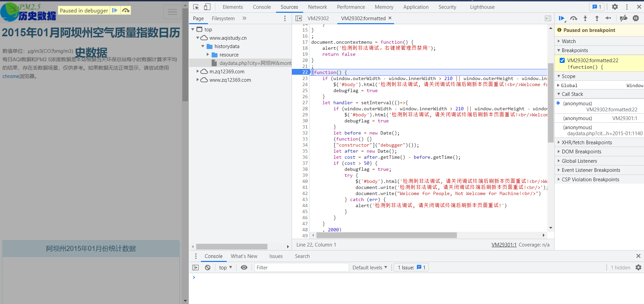Uncheck the VM29302:formatted:22 breakpoint checkbox
The width and height of the screenshot is (644, 304).
(562, 61)
